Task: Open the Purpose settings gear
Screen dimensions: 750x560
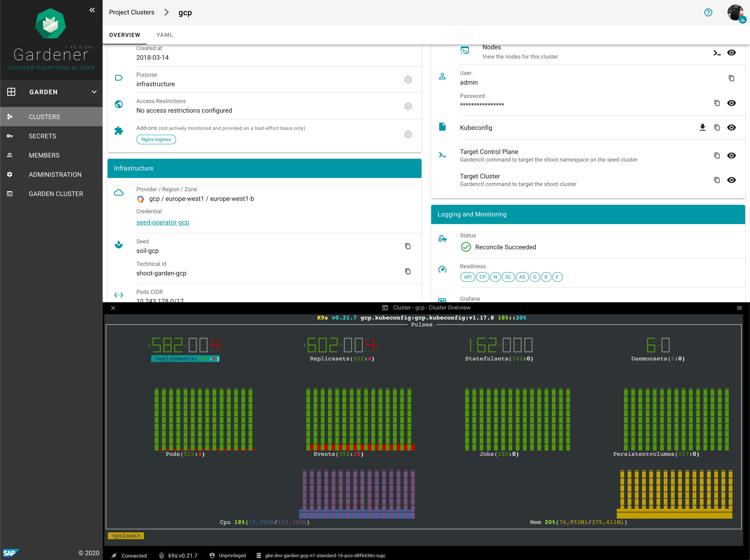Action: pos(408,80)
